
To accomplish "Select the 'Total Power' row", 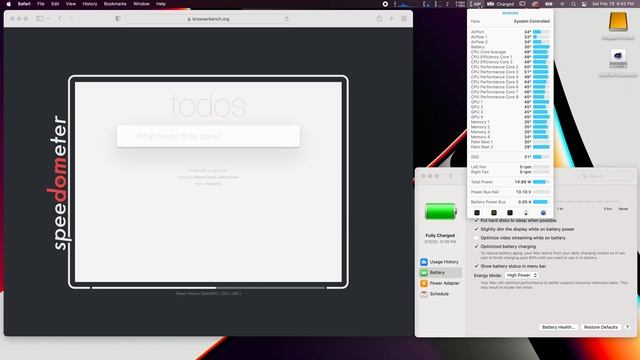I will [x=510, y=182].
